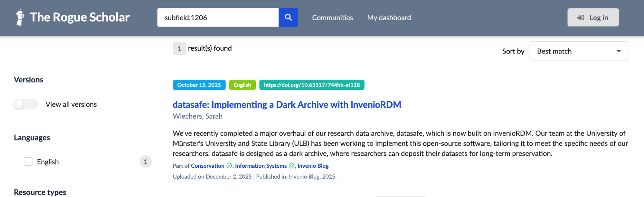Click the Rogue Scholar logo icon

click(20, 17)
